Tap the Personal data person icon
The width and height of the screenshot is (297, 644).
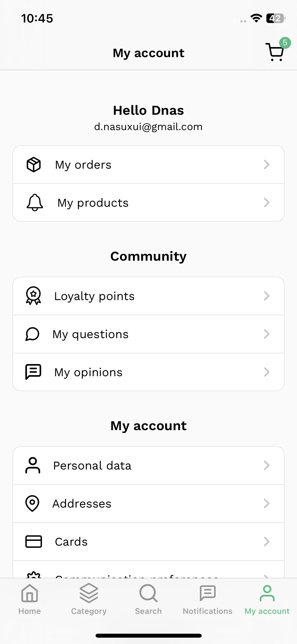click(33, 465)
